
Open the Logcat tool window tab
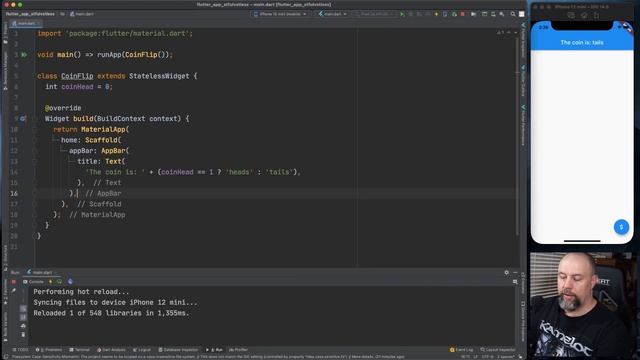click(142, 350)
